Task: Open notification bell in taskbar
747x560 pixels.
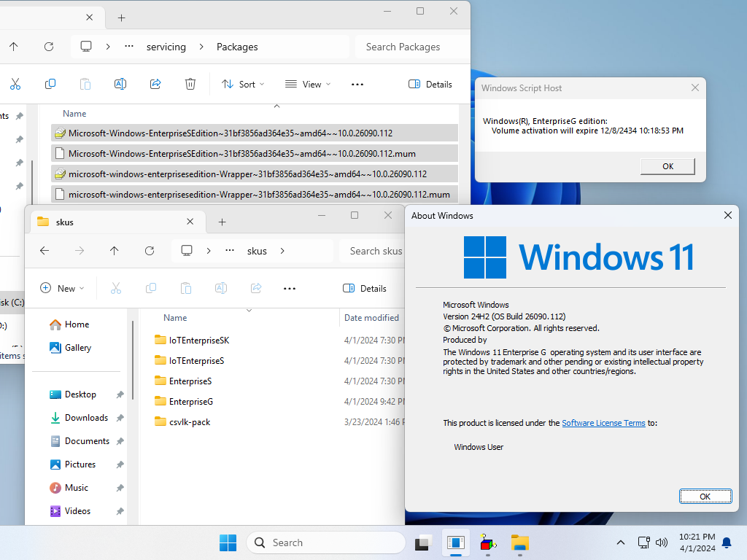Action: 727,542
